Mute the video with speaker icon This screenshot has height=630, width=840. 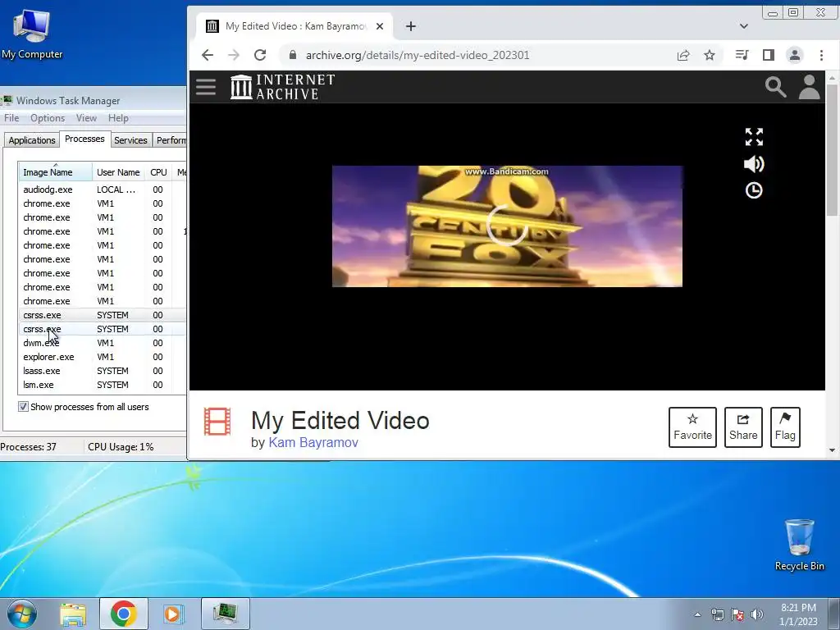point(754,164)
